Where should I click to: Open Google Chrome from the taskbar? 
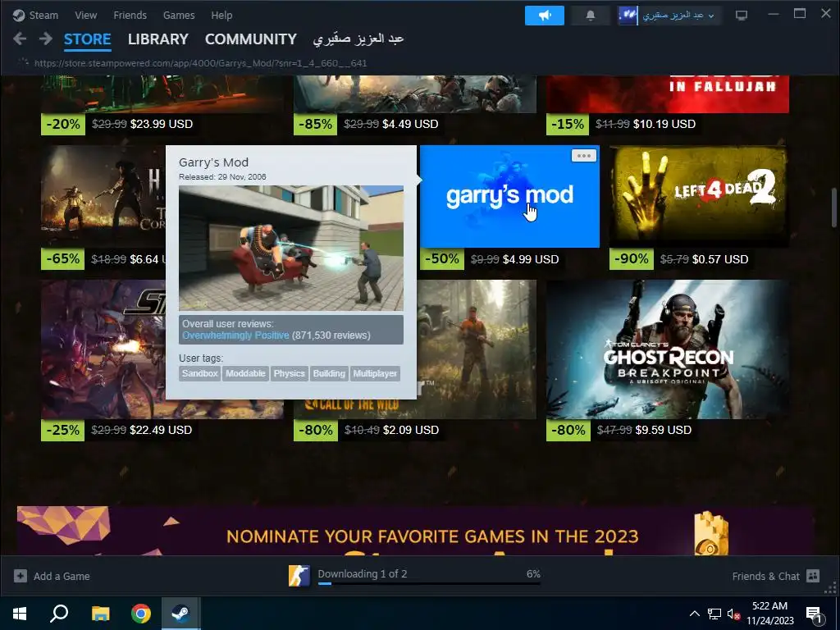[141, 614]
